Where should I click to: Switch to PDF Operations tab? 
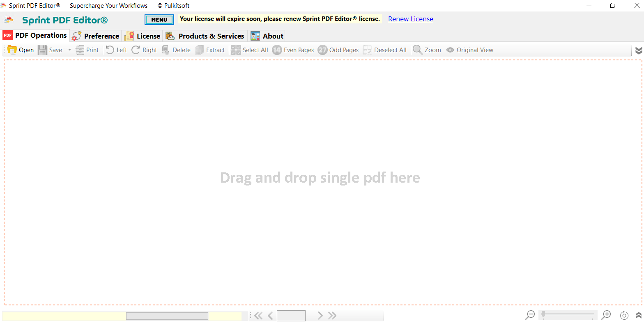tap(35, 35)
